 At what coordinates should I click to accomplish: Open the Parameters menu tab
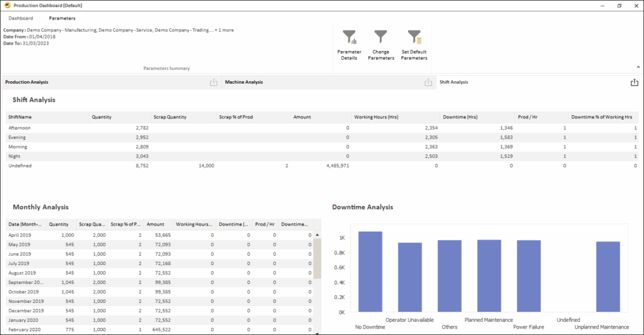pos(62,18)
